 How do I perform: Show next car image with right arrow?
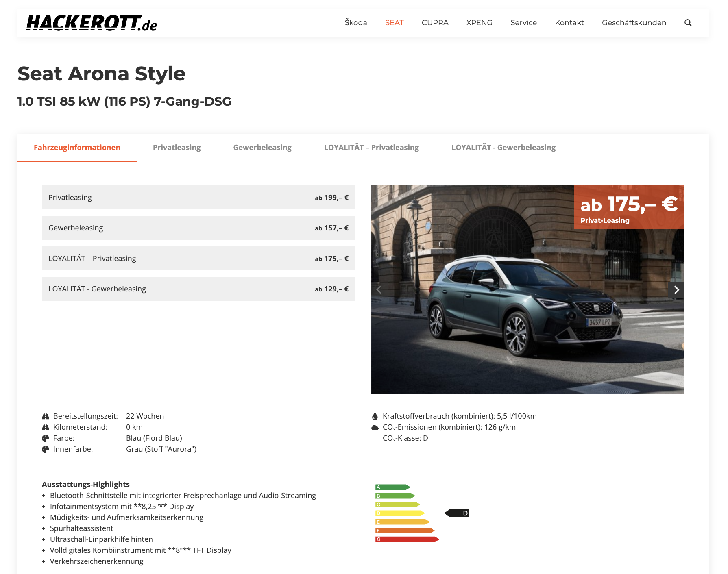676,290
